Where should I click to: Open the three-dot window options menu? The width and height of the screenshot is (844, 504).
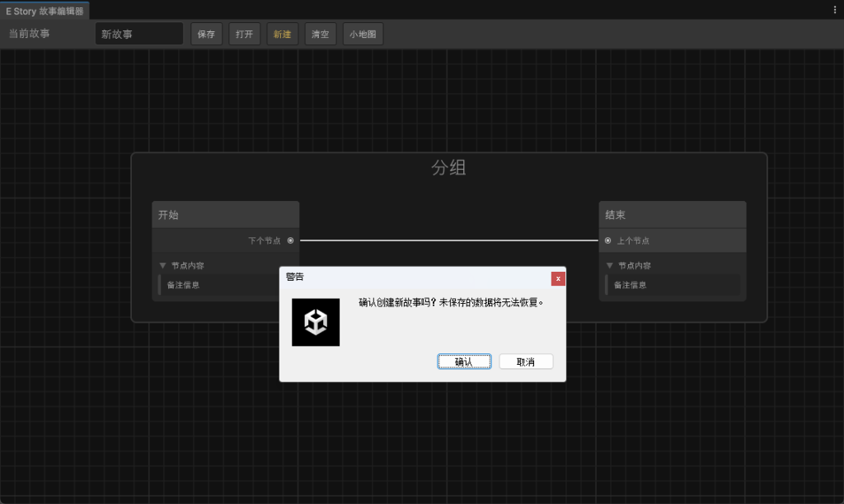coord(835,9)
